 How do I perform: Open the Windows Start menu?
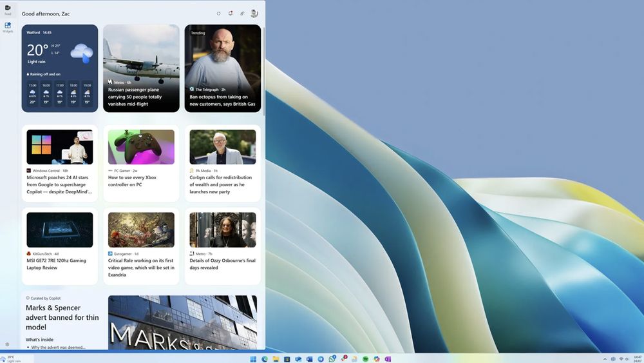tap(253, 359)
